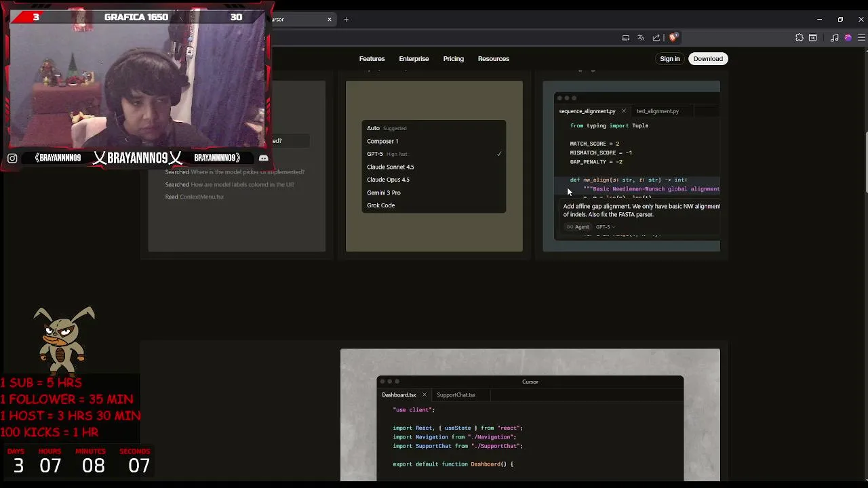Open the browser extensions puzzle icon
Screen dimensions: 868x488
[x=800, y=38]
